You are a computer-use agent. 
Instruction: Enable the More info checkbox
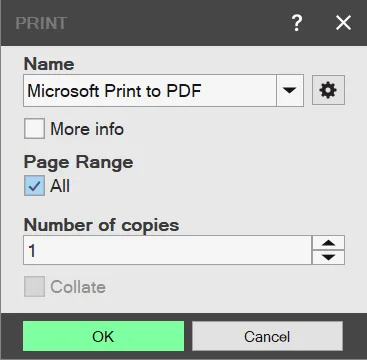pyautogui.click(x=34, y=129)
